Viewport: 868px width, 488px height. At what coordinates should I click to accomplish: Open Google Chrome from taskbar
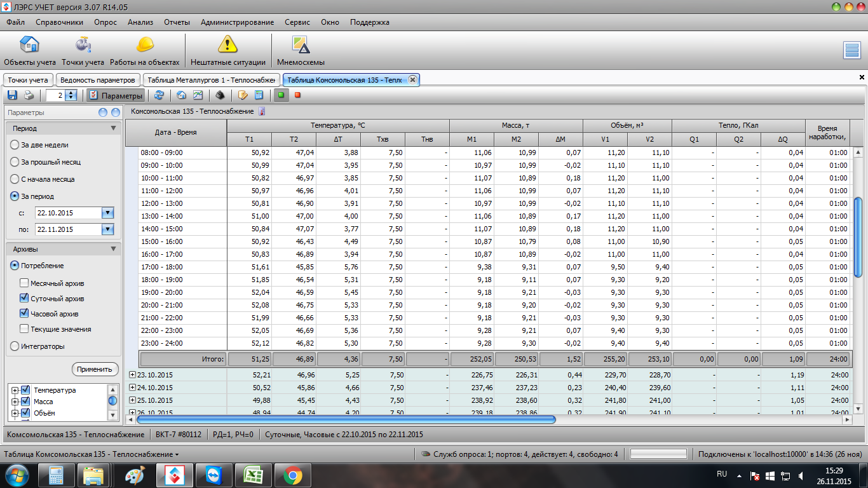coord(293,475)
